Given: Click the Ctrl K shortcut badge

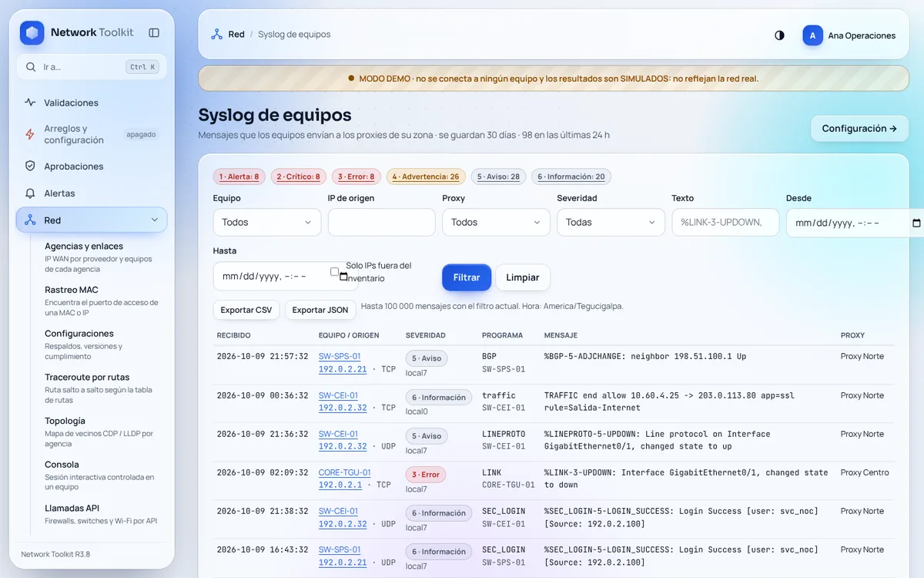Looking at the screenshot, I should coord(142,67).
